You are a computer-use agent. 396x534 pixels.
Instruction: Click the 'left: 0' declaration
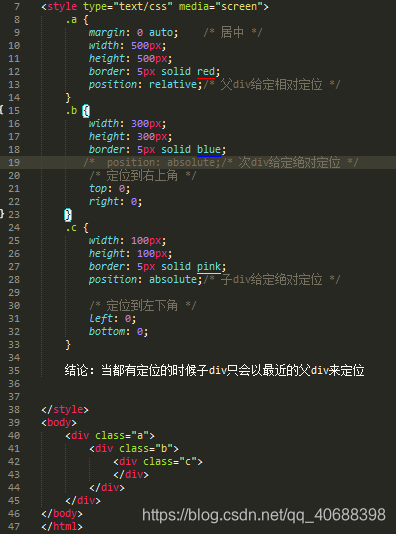point(112,319)
